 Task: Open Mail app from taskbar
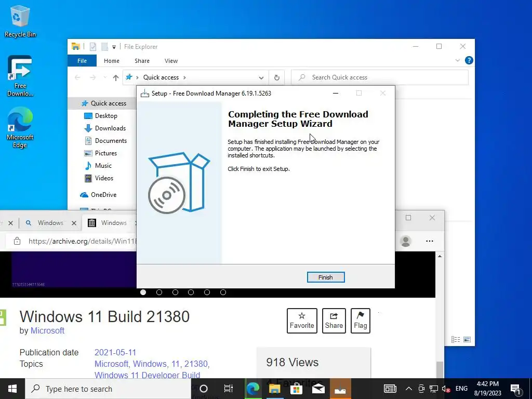click(x=318, y=389)
